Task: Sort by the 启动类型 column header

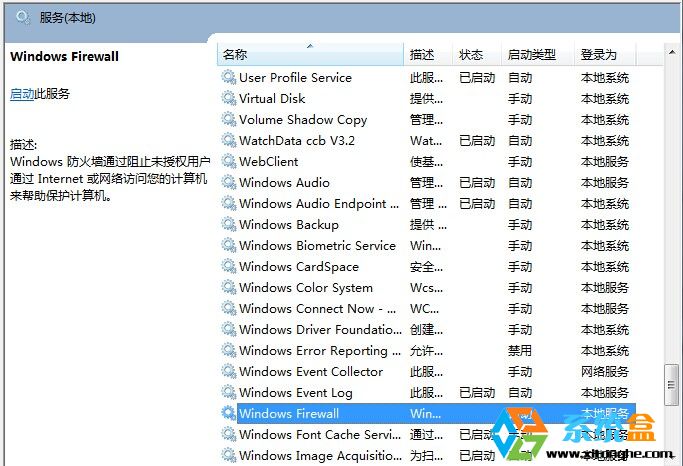Action: (x=532, y=54)
